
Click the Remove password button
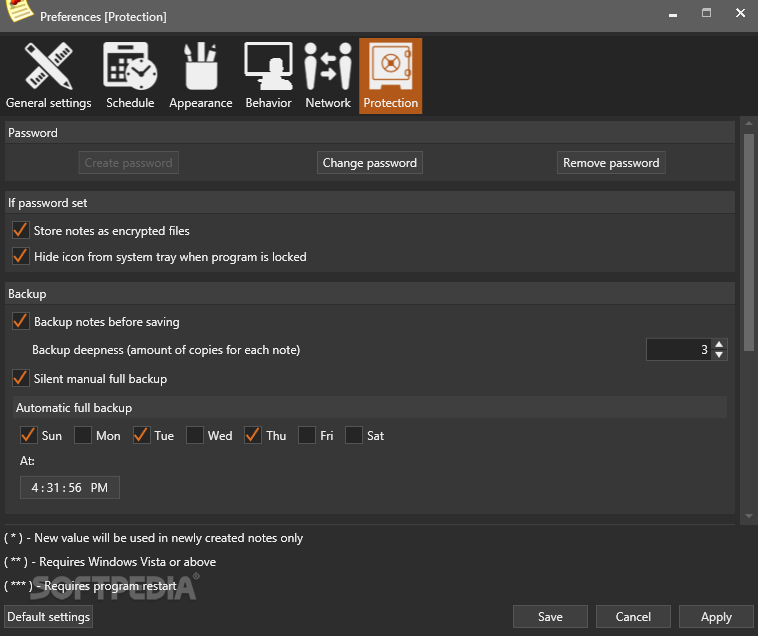(611, 163)
